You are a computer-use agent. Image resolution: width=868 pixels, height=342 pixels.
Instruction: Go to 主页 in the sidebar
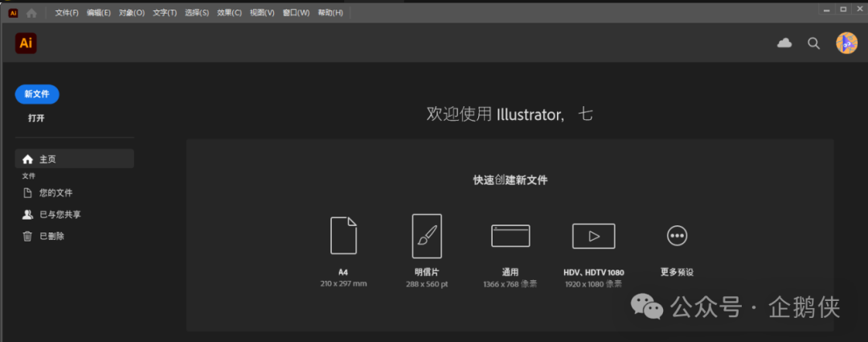(x=74, y=159)
